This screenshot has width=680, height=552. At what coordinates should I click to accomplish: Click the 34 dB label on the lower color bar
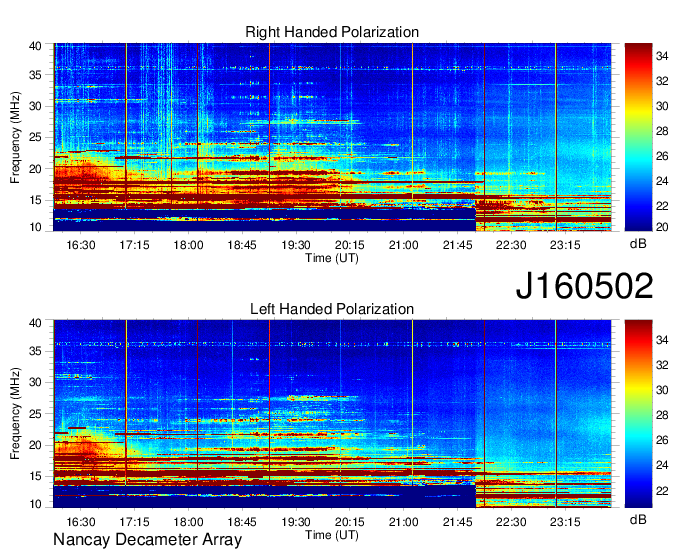click(x=662, y=340)
